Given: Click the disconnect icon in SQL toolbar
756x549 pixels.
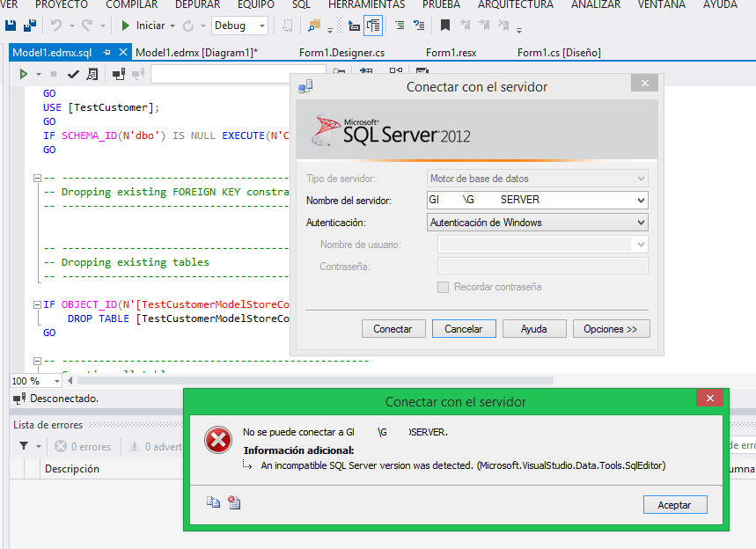Looking at the screenshot, I should [x=138, y=74].
